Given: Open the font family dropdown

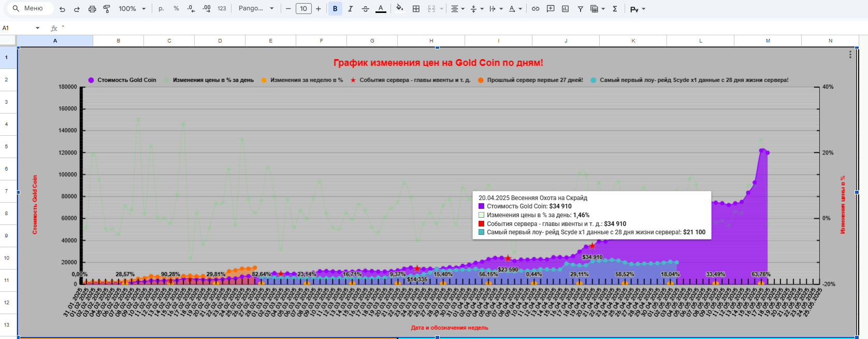Looking at the screenshot, I should [256, 9].
